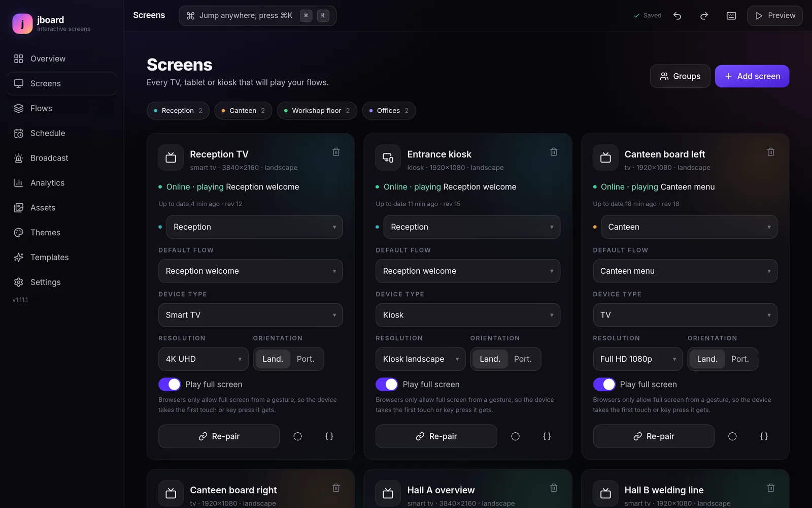The height and width of the screenshot is (508, 812).
Task: Open the 4K UHD resolution dropdown
Action: pyautogui.click(x=203, y=359)
